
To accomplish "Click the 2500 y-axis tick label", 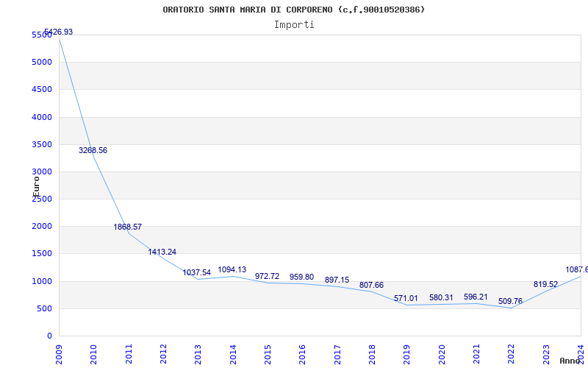I will (x=42, y=199).
